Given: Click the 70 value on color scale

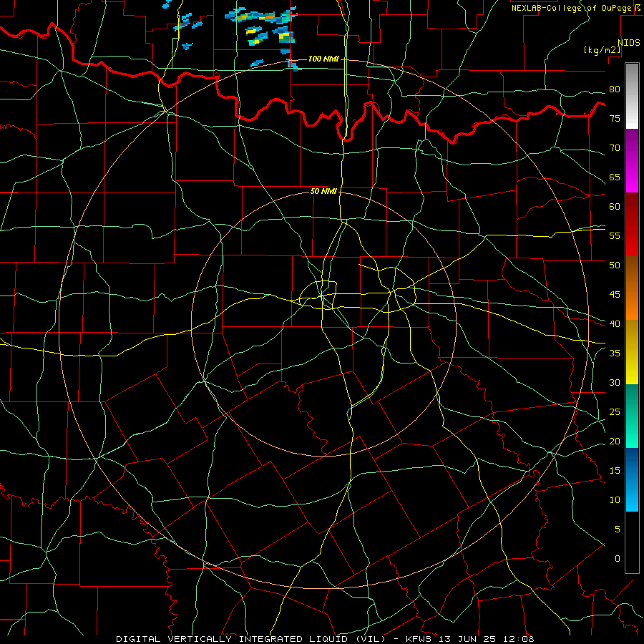Looking at the screenshot, I should (615, 148).
